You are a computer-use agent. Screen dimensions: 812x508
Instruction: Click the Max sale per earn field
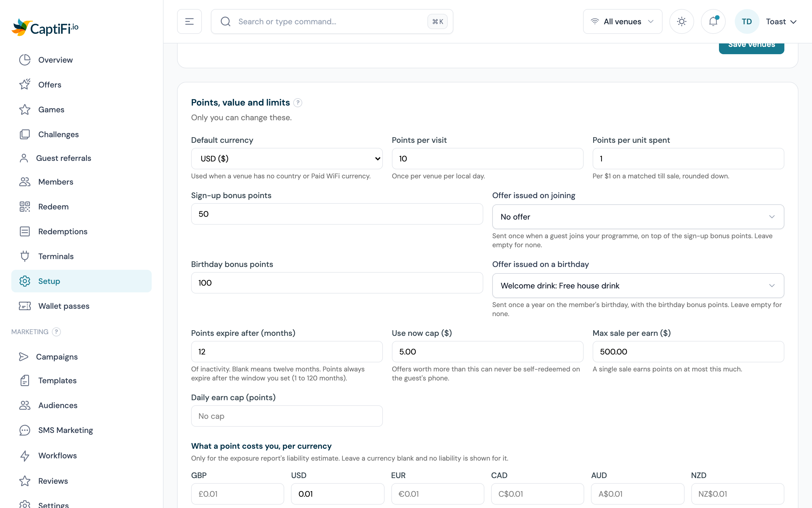click(688, 352)
